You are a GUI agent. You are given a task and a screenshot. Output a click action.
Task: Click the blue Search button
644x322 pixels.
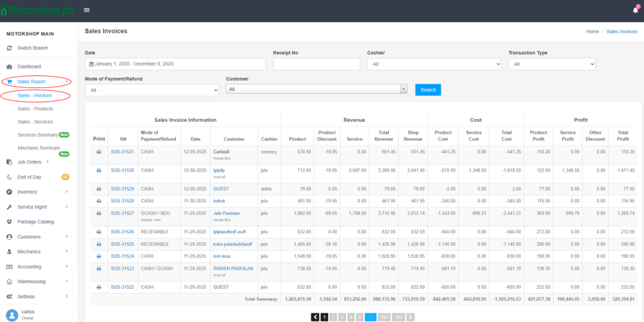pos(428,90)
